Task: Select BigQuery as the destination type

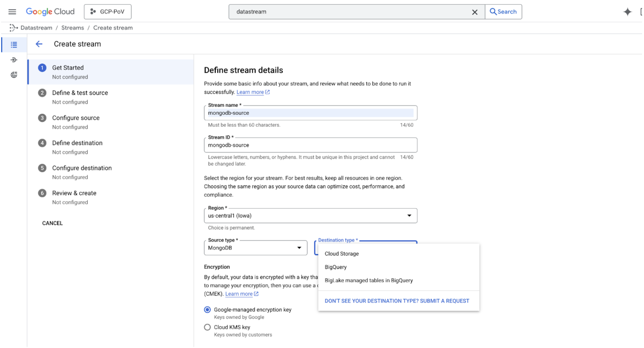Action: [x=335, y=267]
